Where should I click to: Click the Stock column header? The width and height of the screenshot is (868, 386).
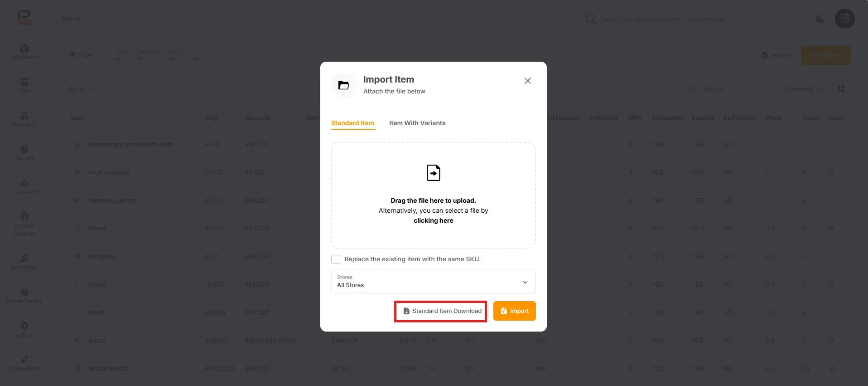(x=811, y=118)
